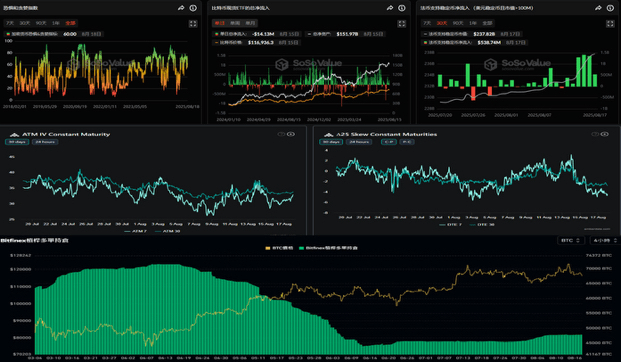
Task: Share the Bitcoin ETF net inflow panel
Action: click(x=390, y=8)
